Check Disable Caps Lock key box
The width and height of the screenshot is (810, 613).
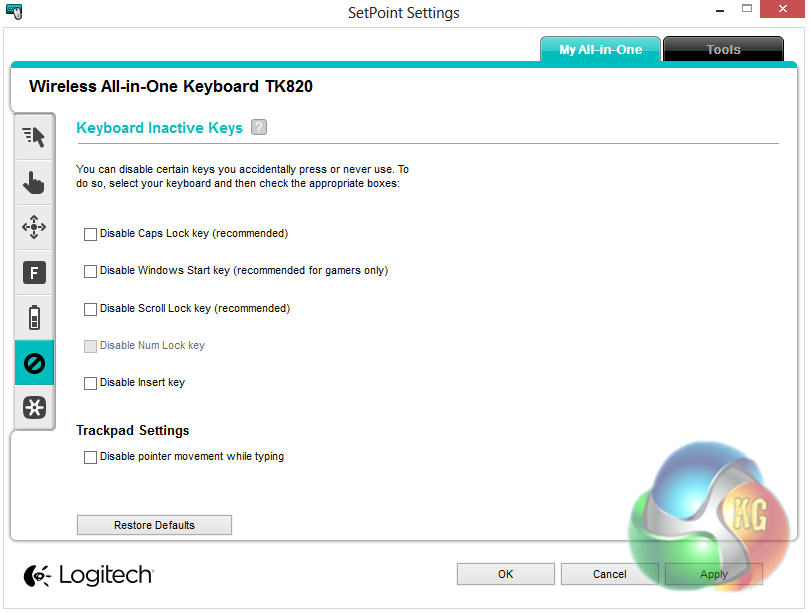(x=90, y=234)
